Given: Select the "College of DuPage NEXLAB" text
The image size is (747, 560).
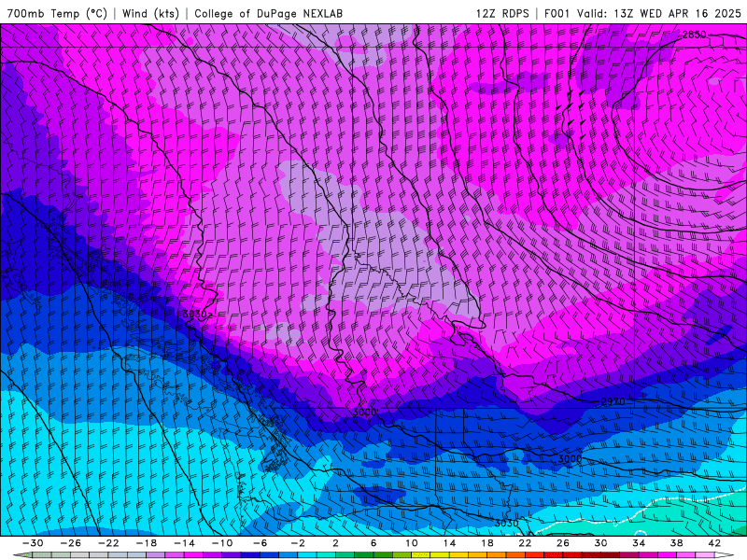Looking at the screenshot, I should [268, 13].
